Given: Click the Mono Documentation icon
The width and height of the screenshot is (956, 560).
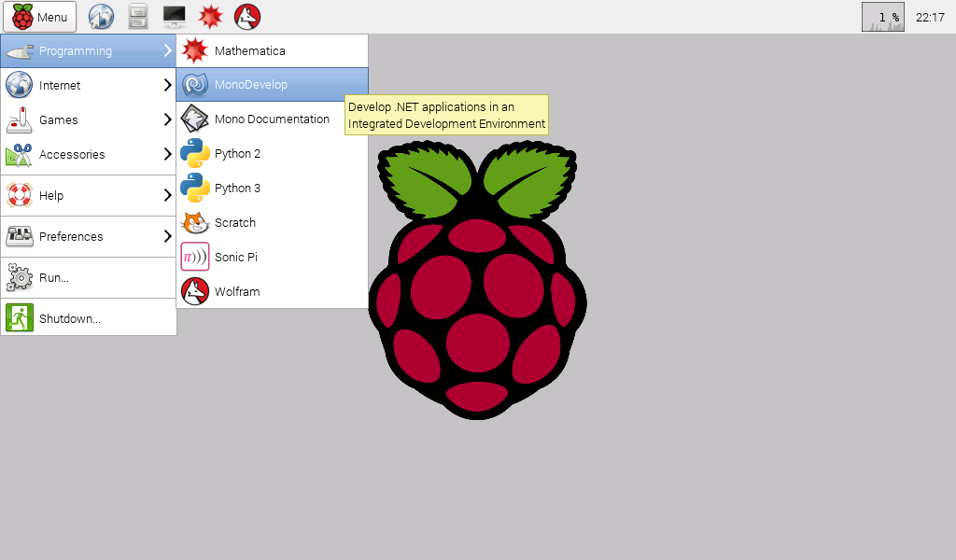Looking at the screenshot, I should (x=195, y=119).
